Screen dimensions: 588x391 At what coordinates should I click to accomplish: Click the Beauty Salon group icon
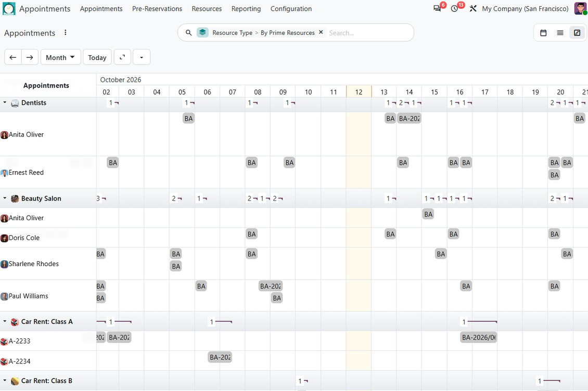(x=15, y=198)
